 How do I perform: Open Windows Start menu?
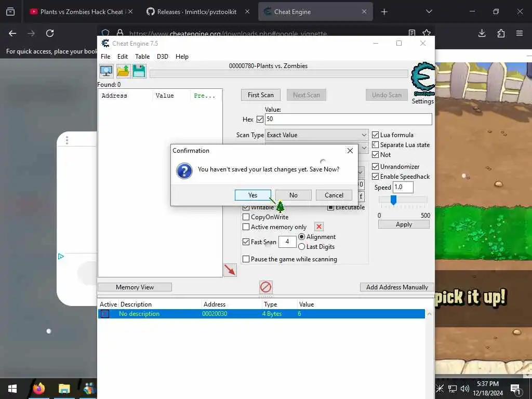tap(12, 389)
